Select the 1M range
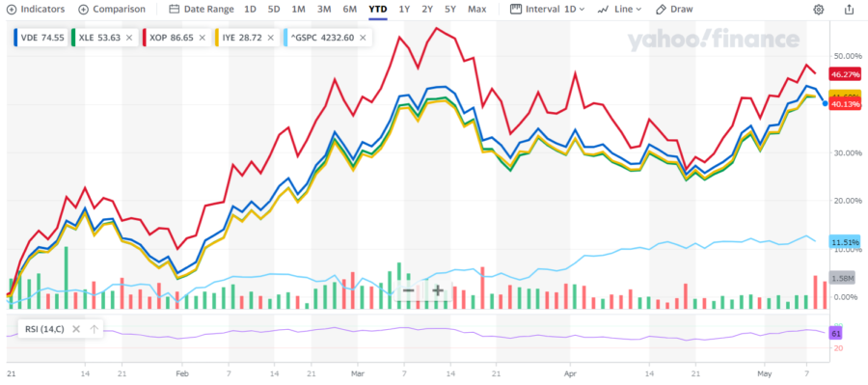868x385 pixels. click(x=298, y=10)
